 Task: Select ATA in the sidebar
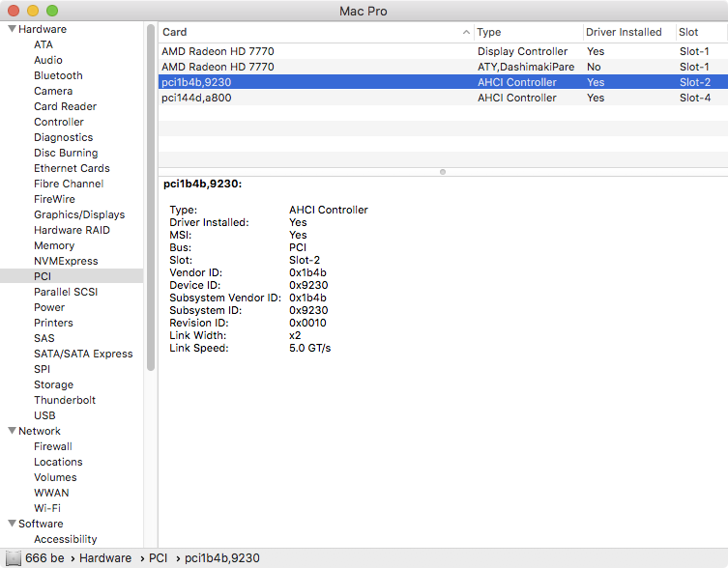[44, 44]
